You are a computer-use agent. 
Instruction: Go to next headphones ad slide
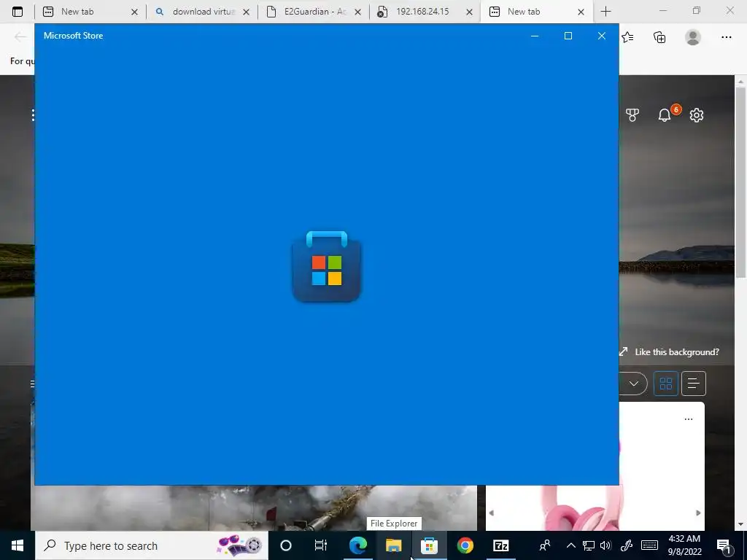click(x=698, y=513)
